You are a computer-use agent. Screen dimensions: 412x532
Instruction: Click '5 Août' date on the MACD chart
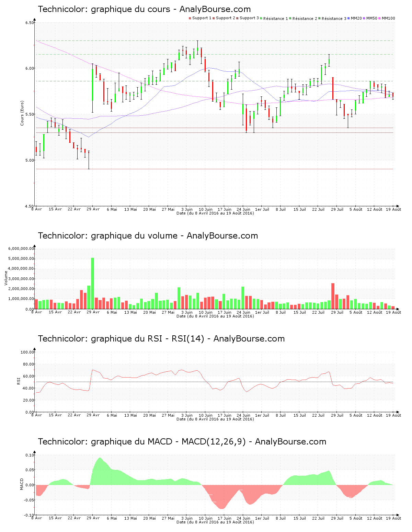coord(356,518)
